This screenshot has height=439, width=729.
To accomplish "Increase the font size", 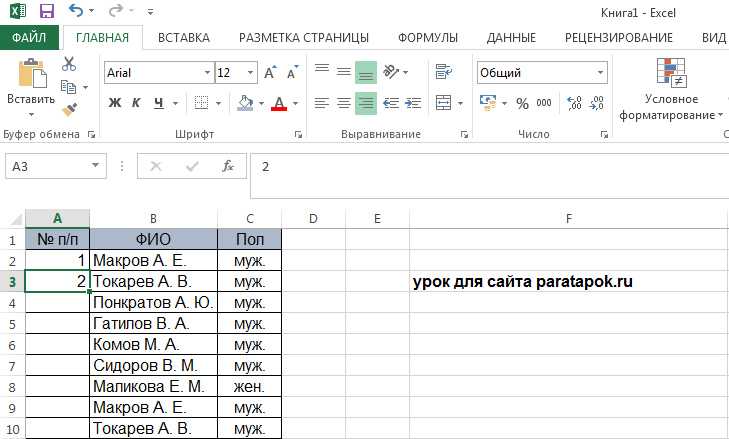I will [x=270, y=73].
